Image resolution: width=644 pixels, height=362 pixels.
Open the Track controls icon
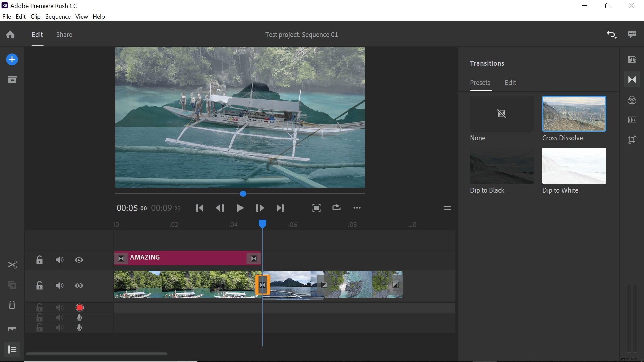click(x=12, y=329)
